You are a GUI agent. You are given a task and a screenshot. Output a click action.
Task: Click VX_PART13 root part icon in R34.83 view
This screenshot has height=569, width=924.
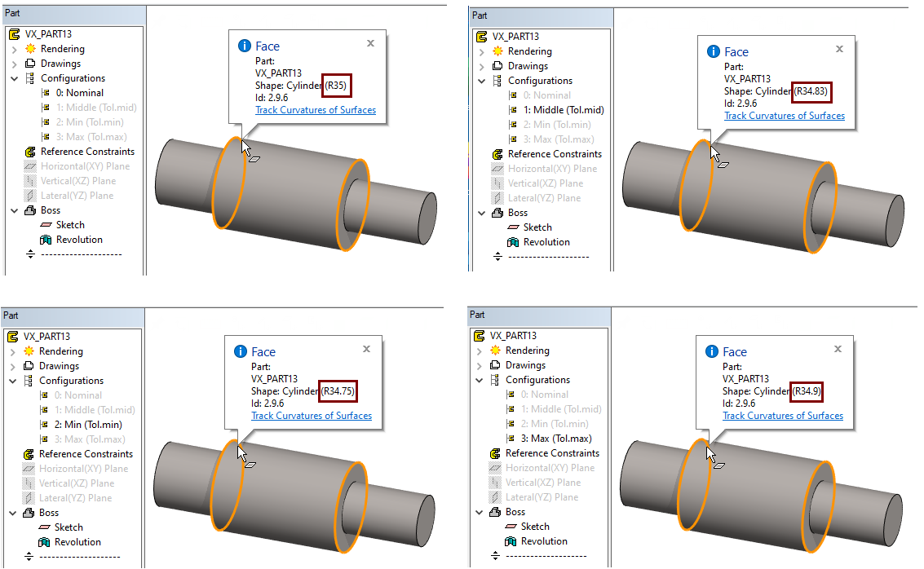tap(482, 37)
